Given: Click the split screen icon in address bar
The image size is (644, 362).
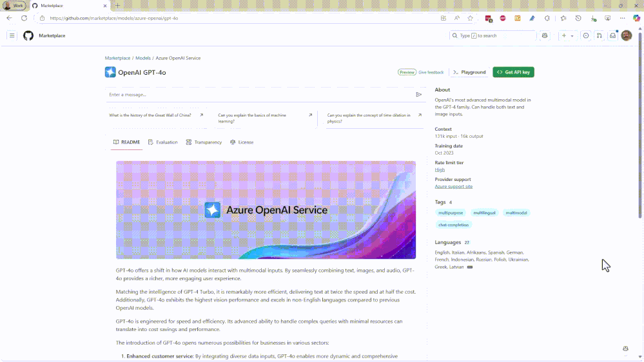Looking at the screenshot, I should click(x=443, y=18).
